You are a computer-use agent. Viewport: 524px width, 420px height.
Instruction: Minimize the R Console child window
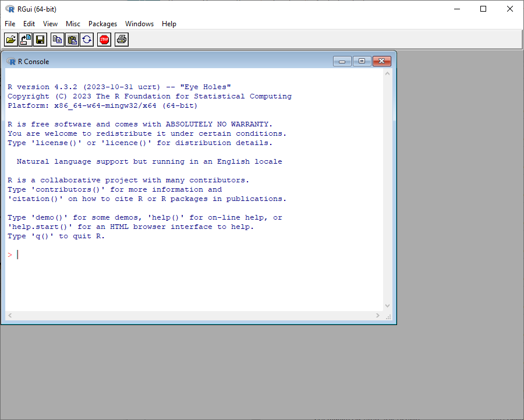pos(342,61)
